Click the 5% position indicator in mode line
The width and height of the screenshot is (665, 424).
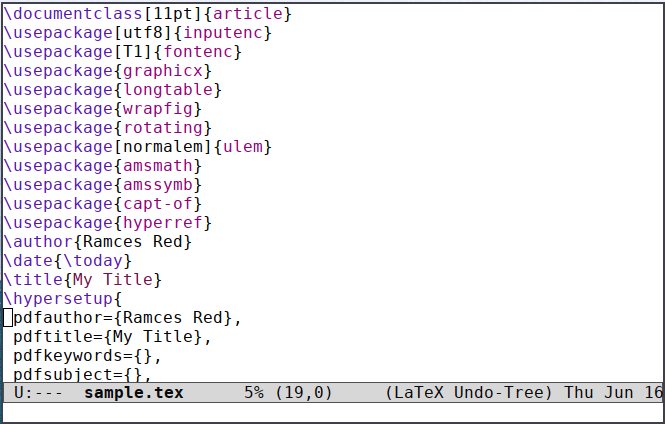tap(254, 393)
